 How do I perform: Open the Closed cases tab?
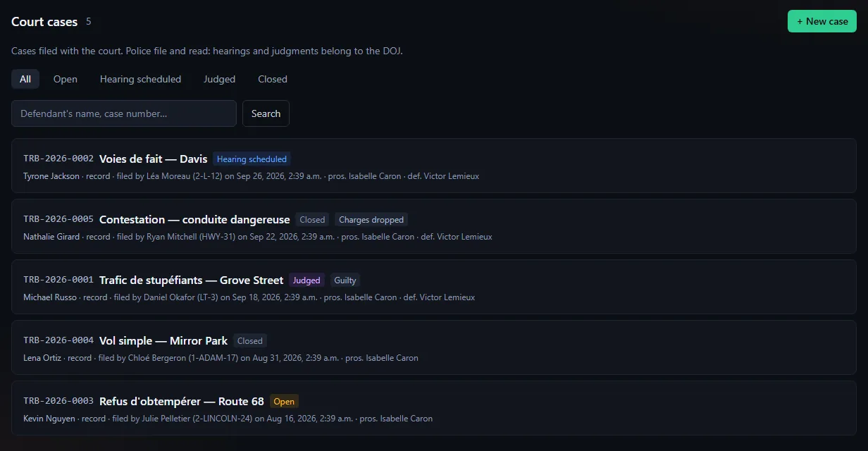pyautogui.click(x=273, y=79)
